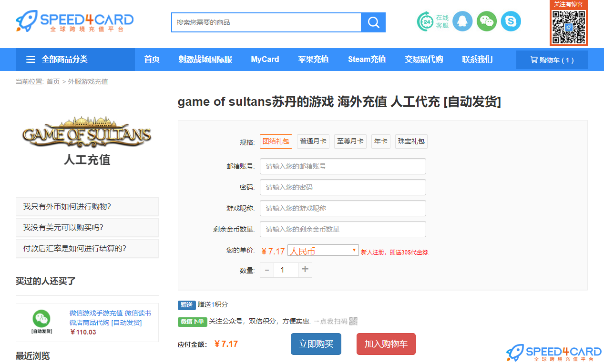Click the 最近浏览 heading
This screenshot has height=364, width=604.
33,356
